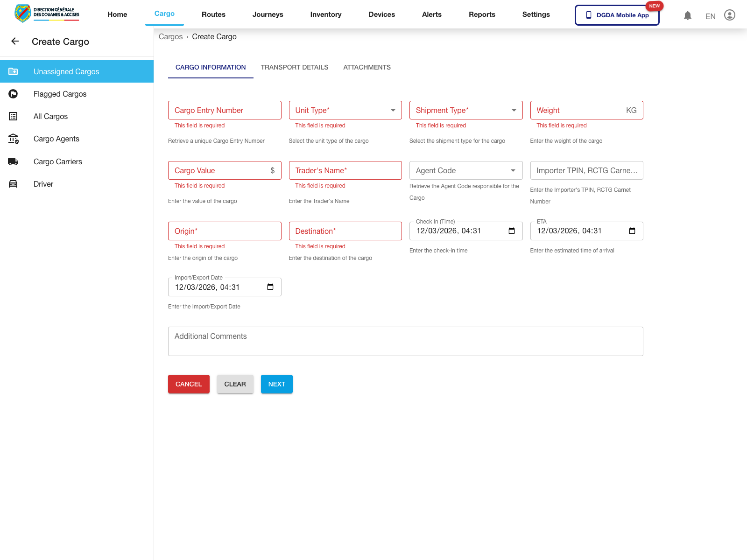Open the DGDA Mobile App button
Image resolution: width=747 pixels, height=560 pixels.
pyautogui.click(x=617, y=15)
